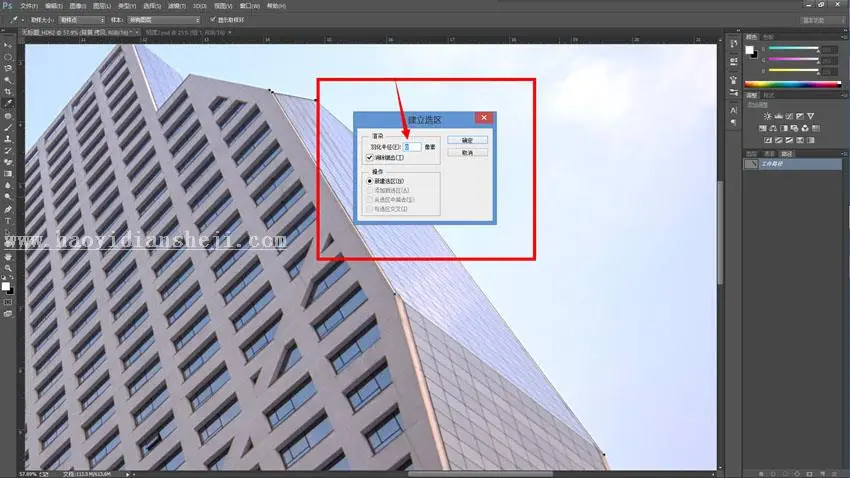Screen dimensions: 850x478
Task: Select the History Brush tool
Action: (x=8, y=151)
